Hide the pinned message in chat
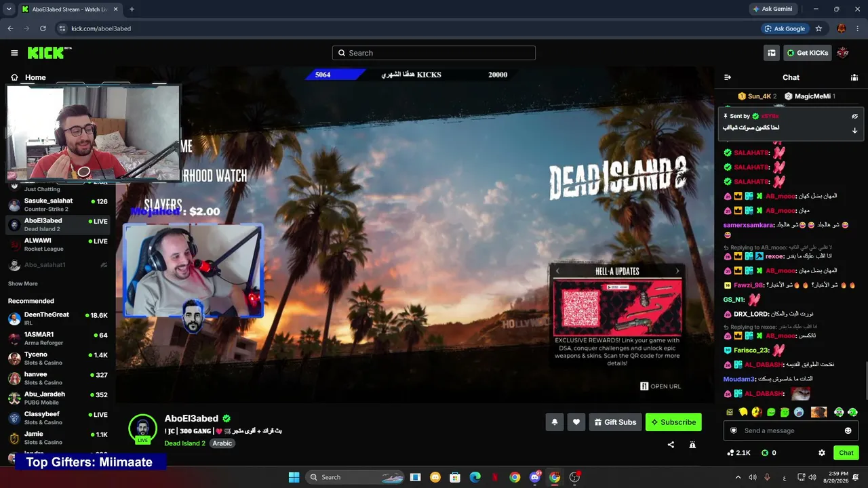This screenshot has width=868, height=488. pos(855,116)
